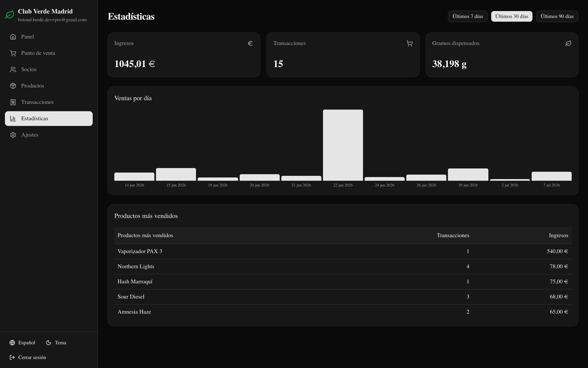Click the Socios people icon

point(13,69)
